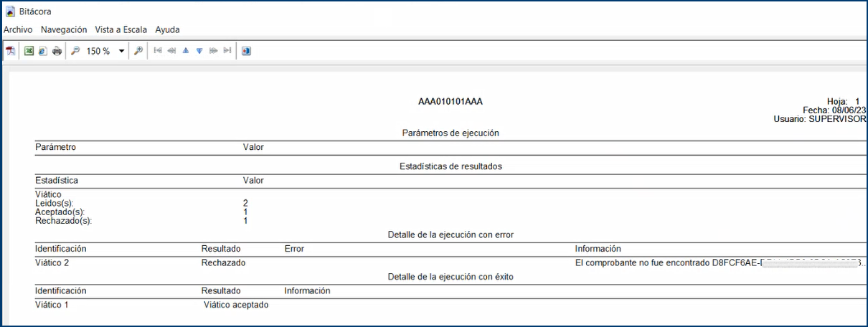The height and width of the screenshot is (327, 868).
Task: Go to next page down arrow
Action: pos(199,51)
